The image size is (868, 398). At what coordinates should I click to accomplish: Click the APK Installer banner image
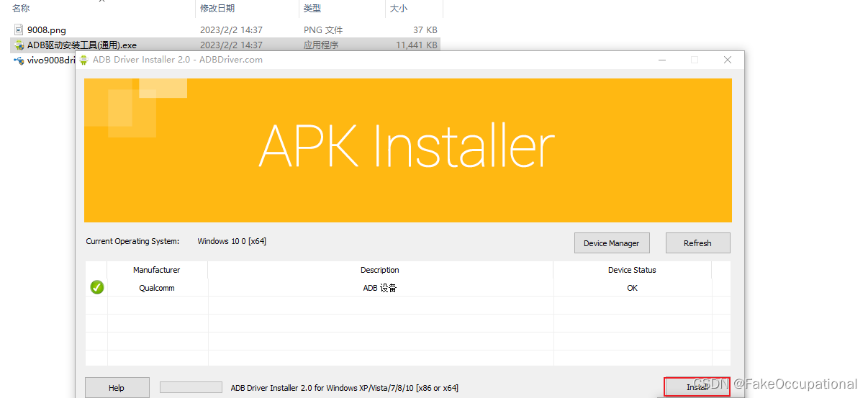(408, 150)
